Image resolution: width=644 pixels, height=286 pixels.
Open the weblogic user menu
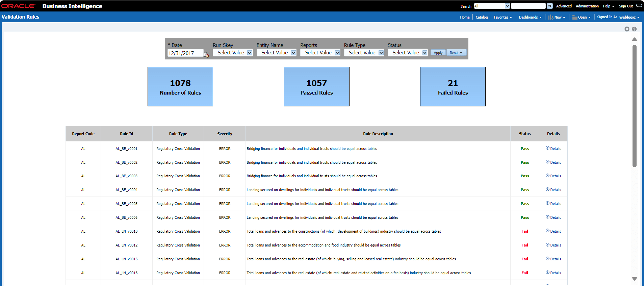tap(629, 17)
